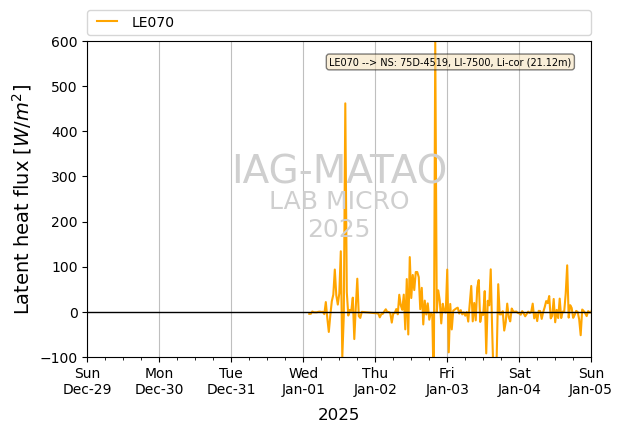Image resolution: width=623 pixels, height=433 pixels.
Task: Click the LE070 sensor annotation box
Action: tap(450, 62)
